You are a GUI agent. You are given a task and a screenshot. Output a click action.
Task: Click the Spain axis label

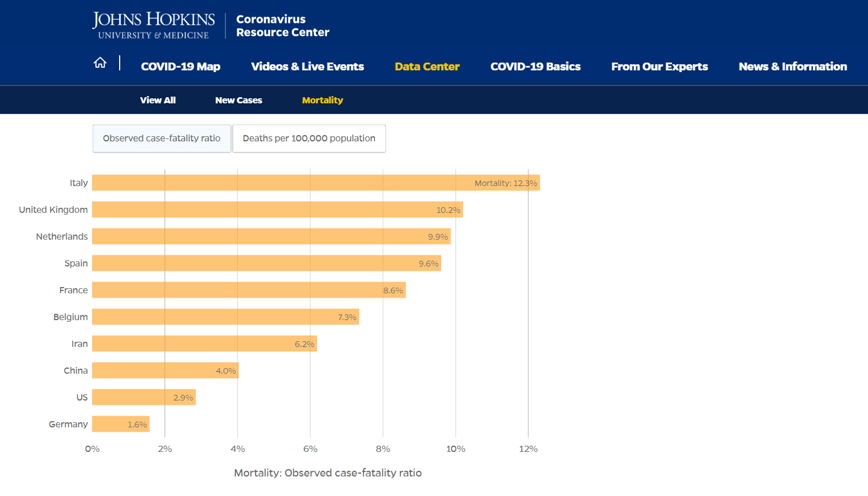pos(76,263)
